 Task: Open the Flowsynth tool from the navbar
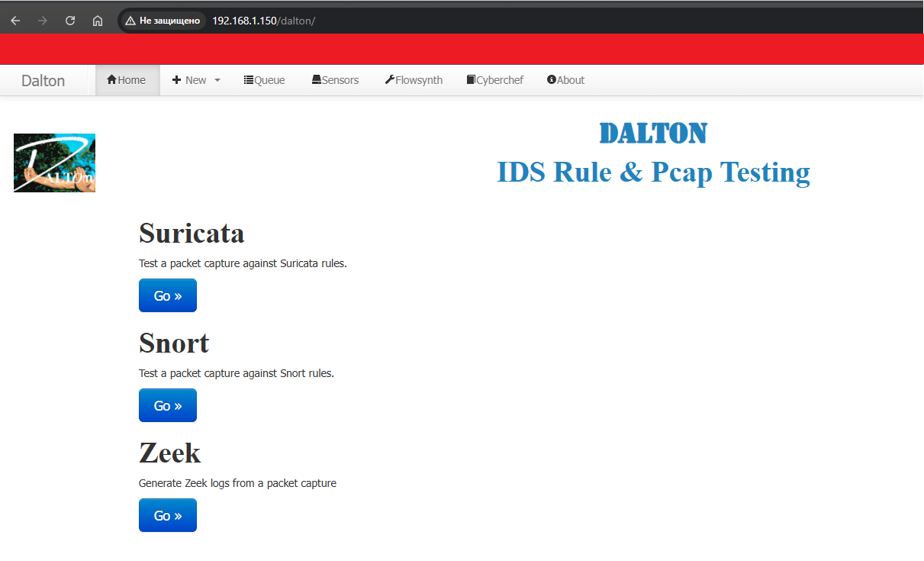tap(414, 80)
